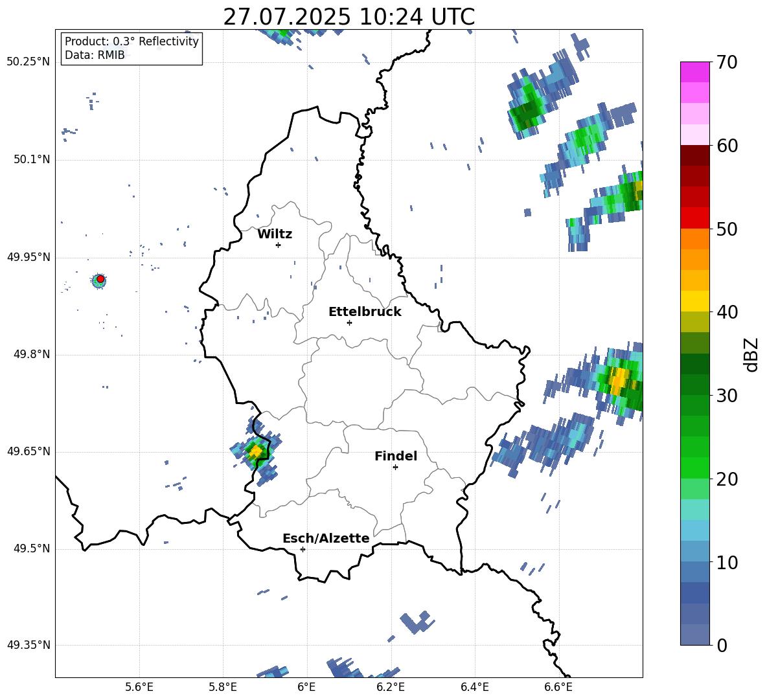Image resolution: width=767 pixels, height=700 pixels.
Task: Click the 5.6°E longitude label
Action: coord(139,687)
